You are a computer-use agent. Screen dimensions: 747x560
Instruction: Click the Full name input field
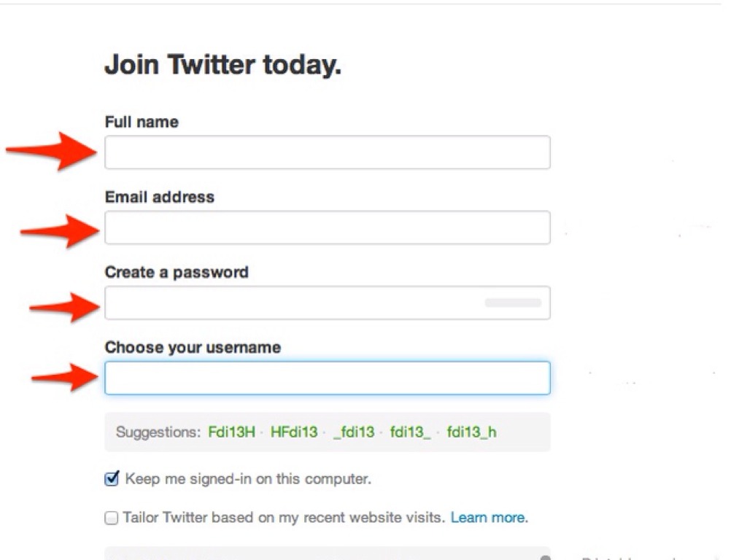tap(327, 152)
